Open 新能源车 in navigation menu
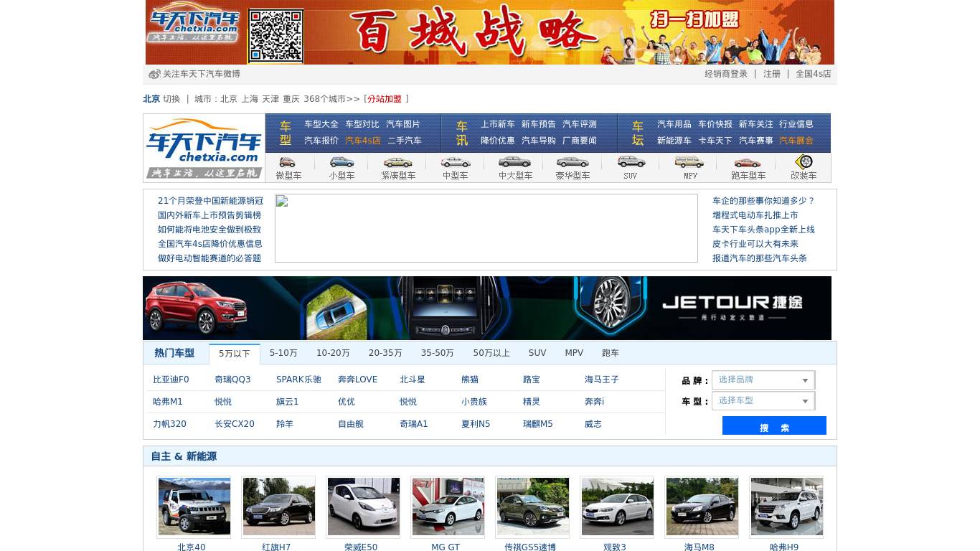Screen dimensions: 980x551 (x=674, y=141)
